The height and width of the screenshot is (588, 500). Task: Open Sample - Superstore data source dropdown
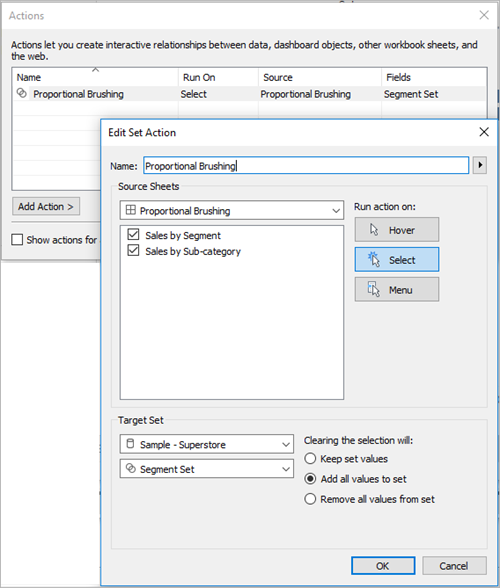206,444
